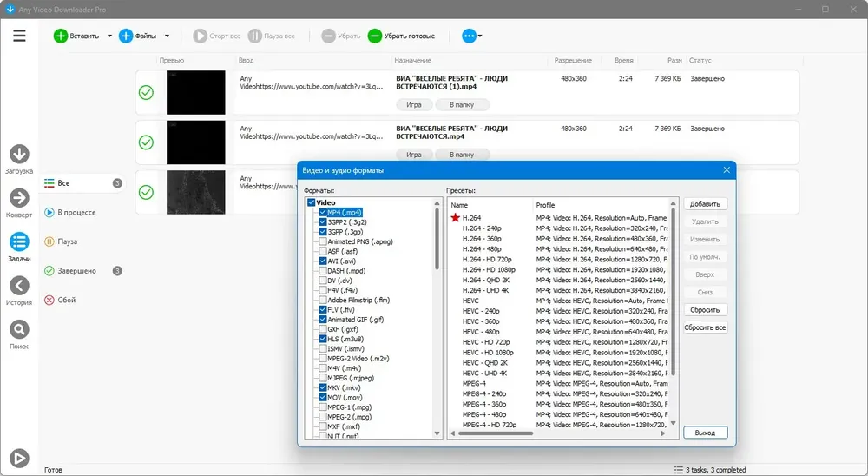Click the play icon at sidebar bottom

[x=19, y=459]
